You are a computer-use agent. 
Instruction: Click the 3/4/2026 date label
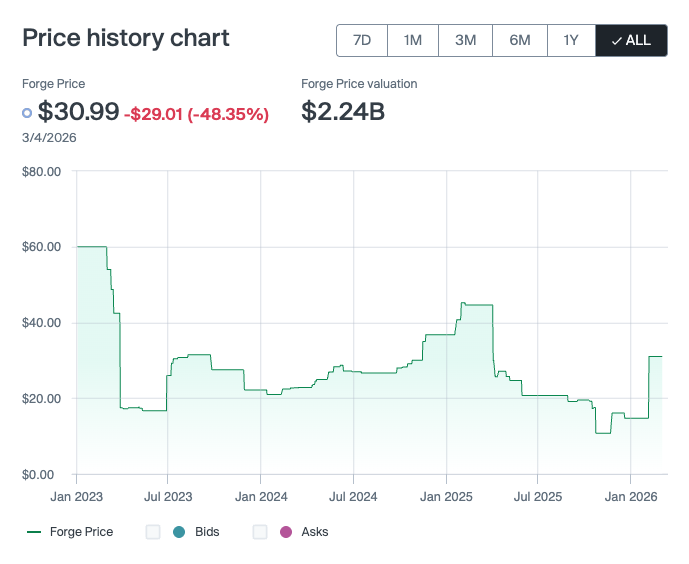coord(49,137)
